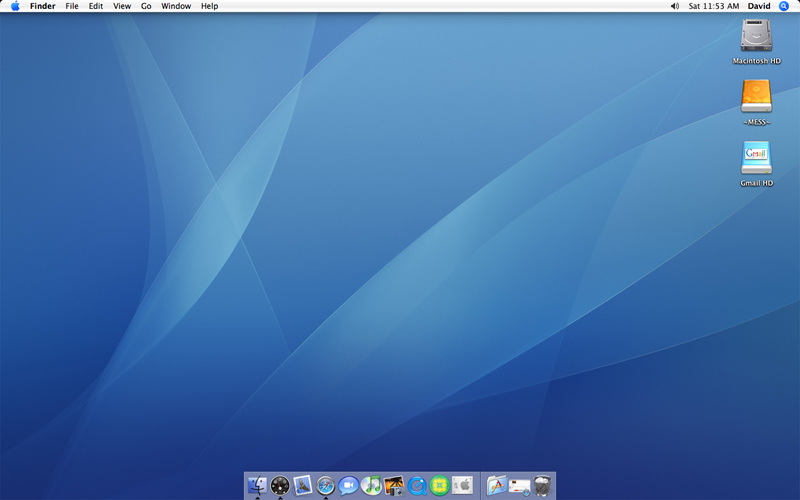The width and height of the screenshot is (800, 500).
Task: Open the Apple menu
Action: (x=15, y=6)
